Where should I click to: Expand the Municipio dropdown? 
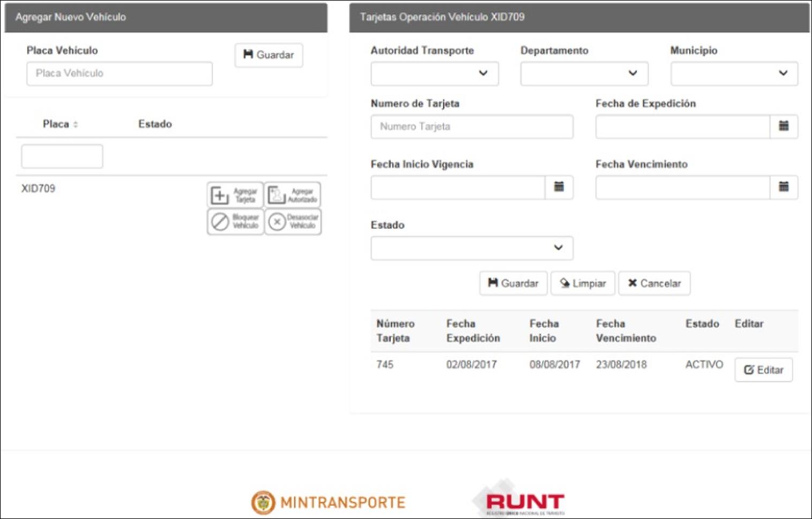pos(734,74)
